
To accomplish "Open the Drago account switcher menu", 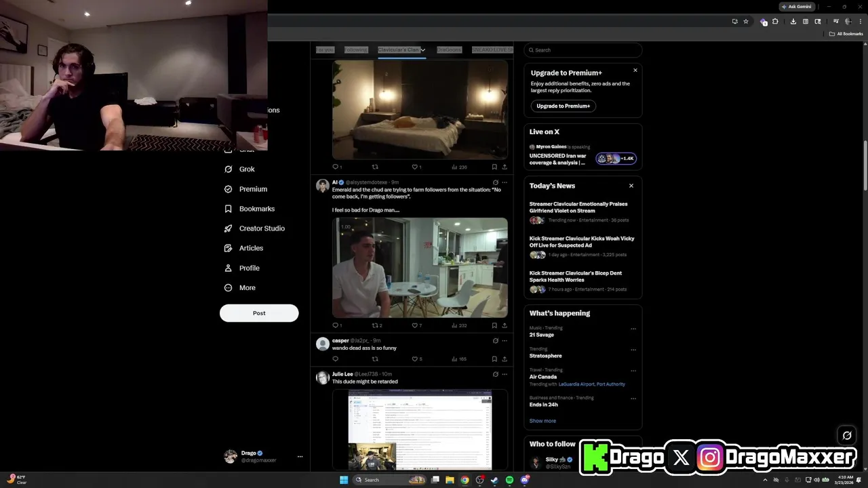I will pos(264,457).
